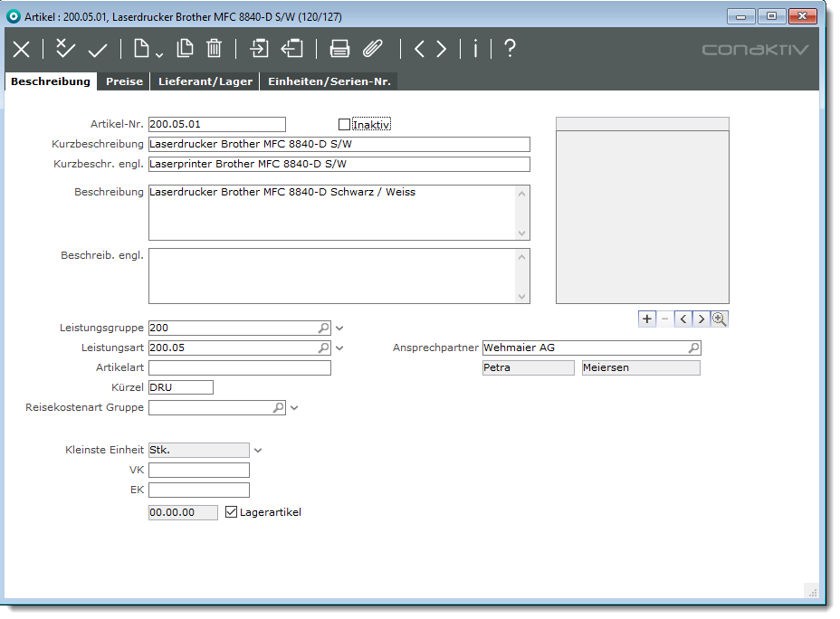
Task: Click the Beschreibung text area scrollbar
Action: 521,213
